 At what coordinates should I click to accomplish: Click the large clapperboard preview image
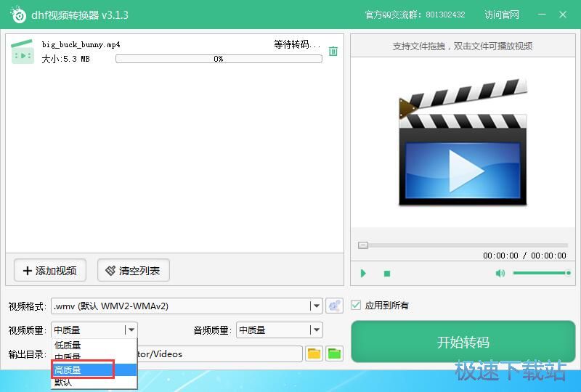pos(463,142)
